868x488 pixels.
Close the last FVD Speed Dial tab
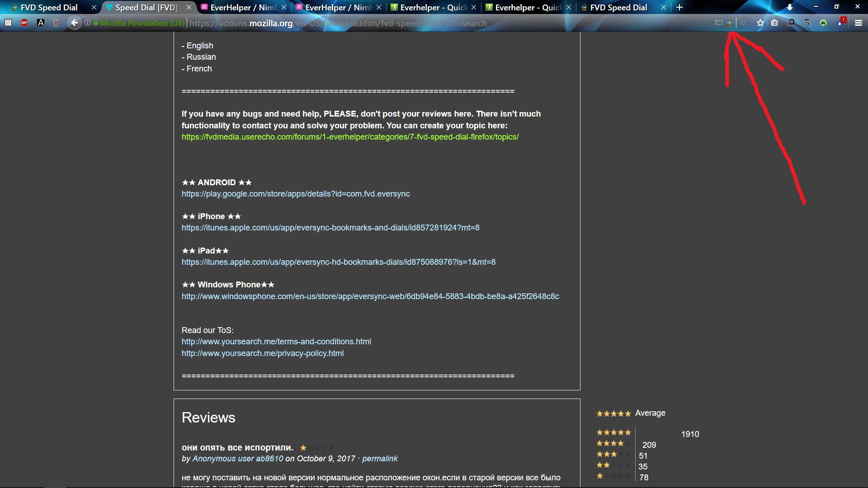(664, 7)
